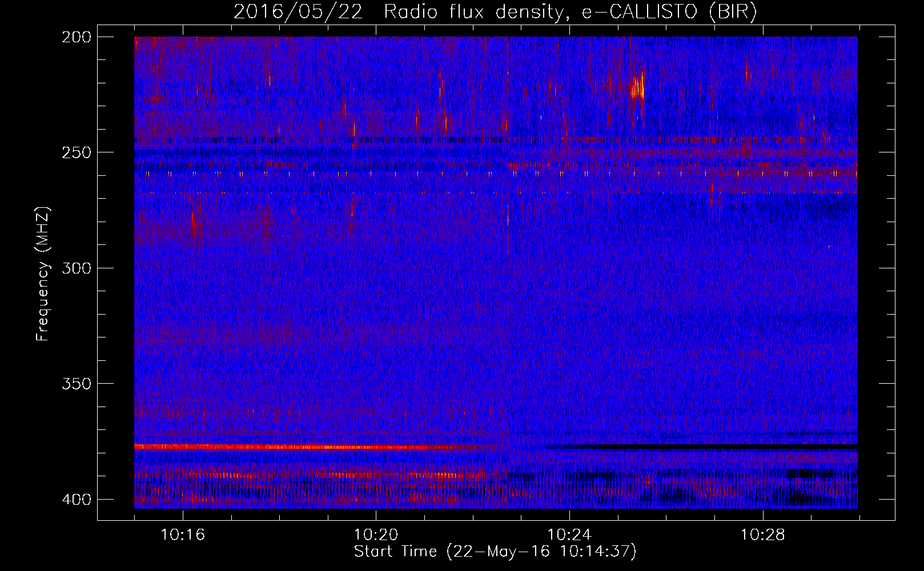Click the 300 frequency tick label
Viewport: 924px width, 571px height.
pos(76,268)
